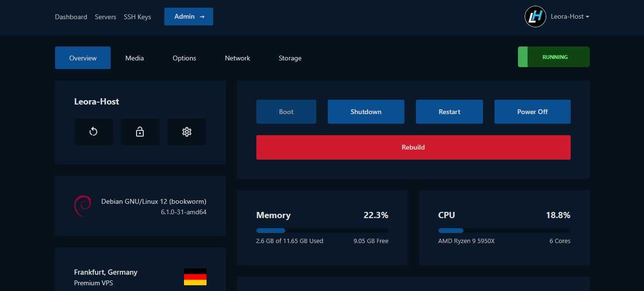644x291 pixels.
Task: Click the German flag icon
Action: pyautogui.click(x=195, y=277)
